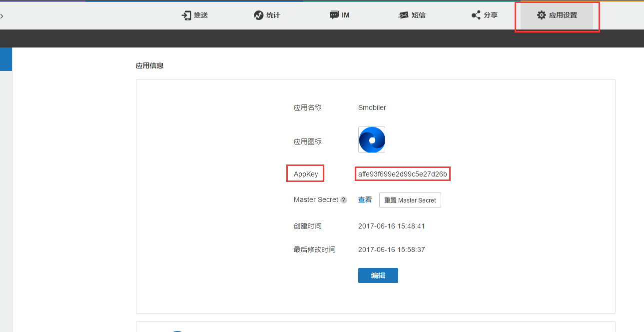644x332 pixels.
Task: Click the Smobiler app icon image
Action: 372,139
